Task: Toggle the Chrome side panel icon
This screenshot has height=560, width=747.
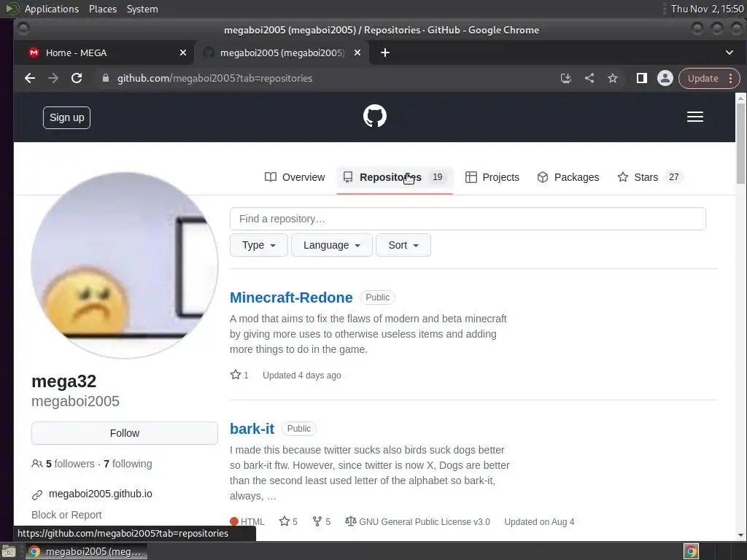Action: (642, 78)
